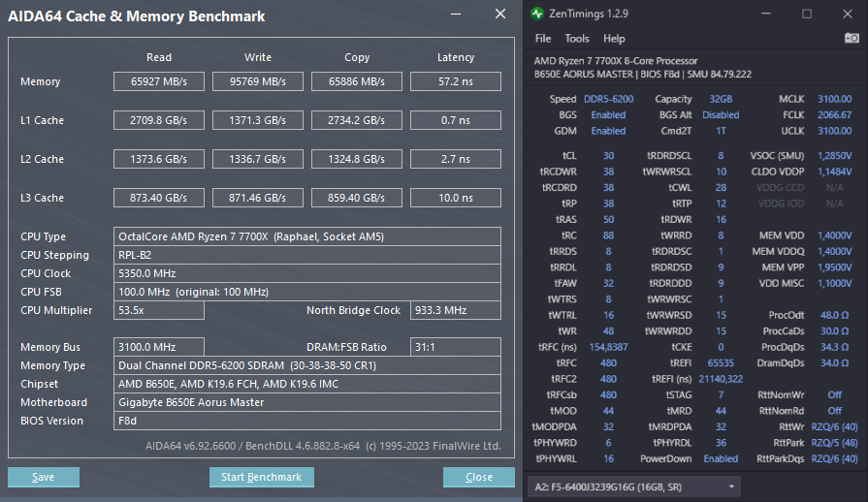868x502 pixels.
Task: Open the Help menu
Action: coord(614,39)
